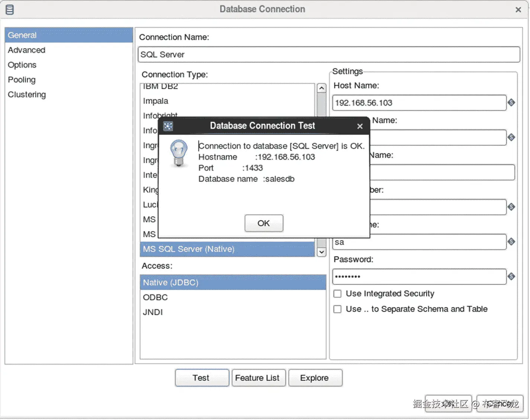Click the Connection Name input field
The height and width of the screenshot is (420, 530).
329,54
